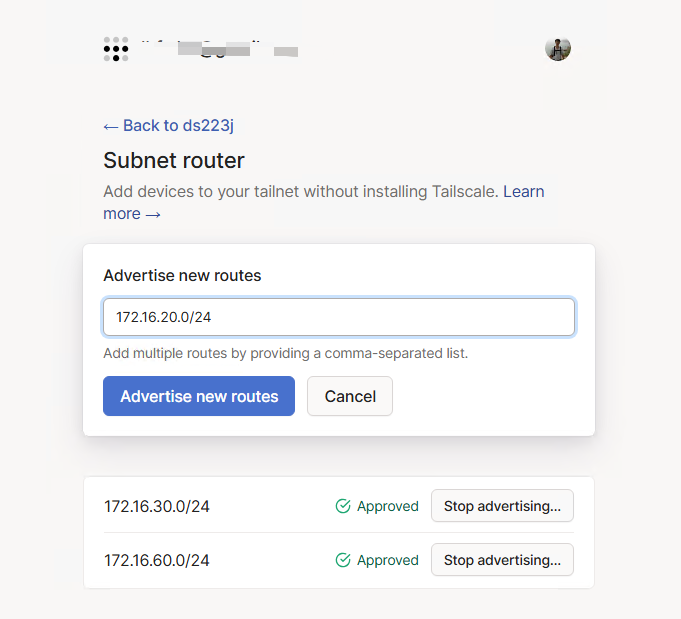This screenshot has height=619, width=681.
Task: Cancel adding new routes
Action: (350, 396)
